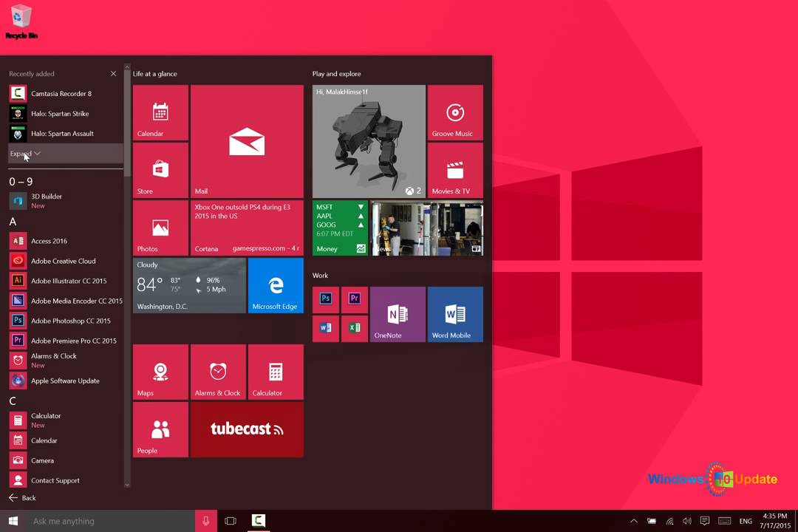
Task: Open the Groove Music tile
Action: (455, 112)
